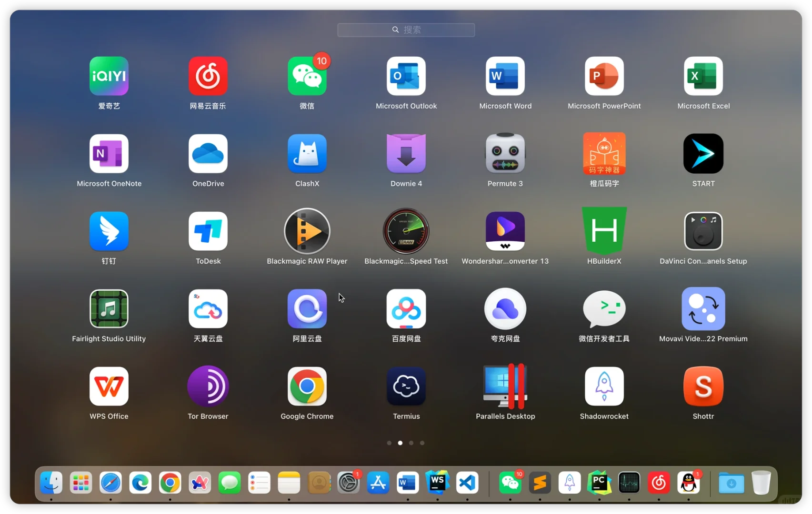Launch 微信开发者工具
812x514 pixels.
(604, 309)
